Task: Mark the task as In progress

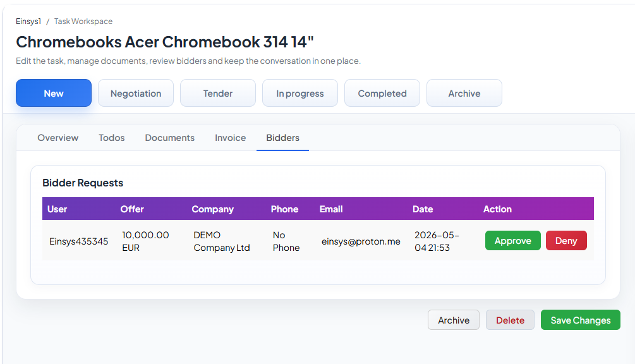Action: point(300,93)
